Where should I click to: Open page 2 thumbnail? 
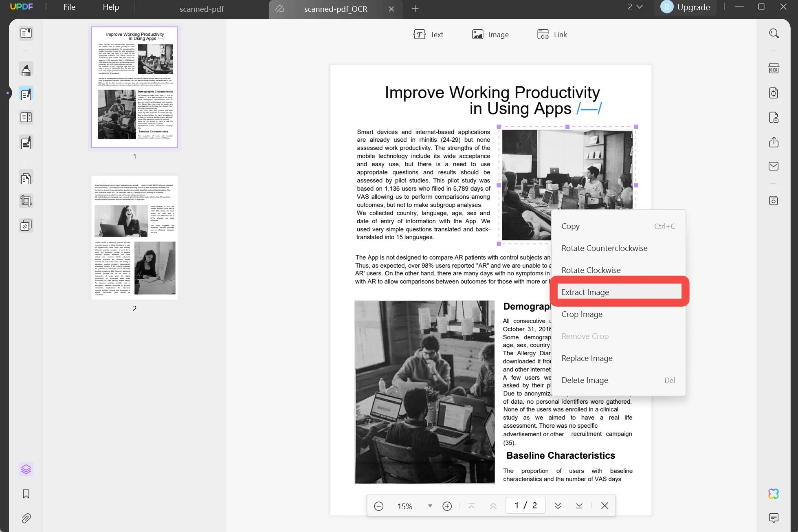point(134,238)
